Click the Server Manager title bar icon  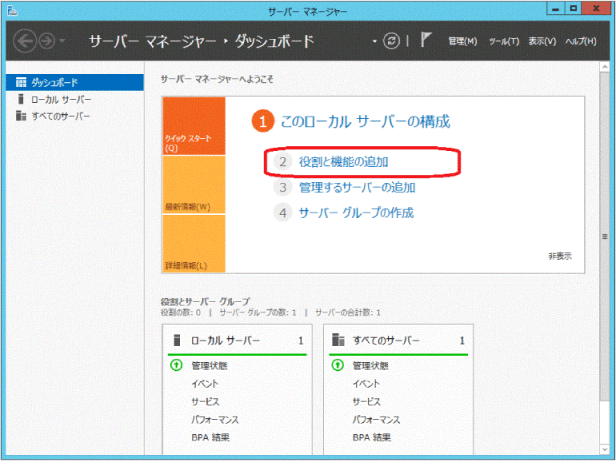[13, 11]
